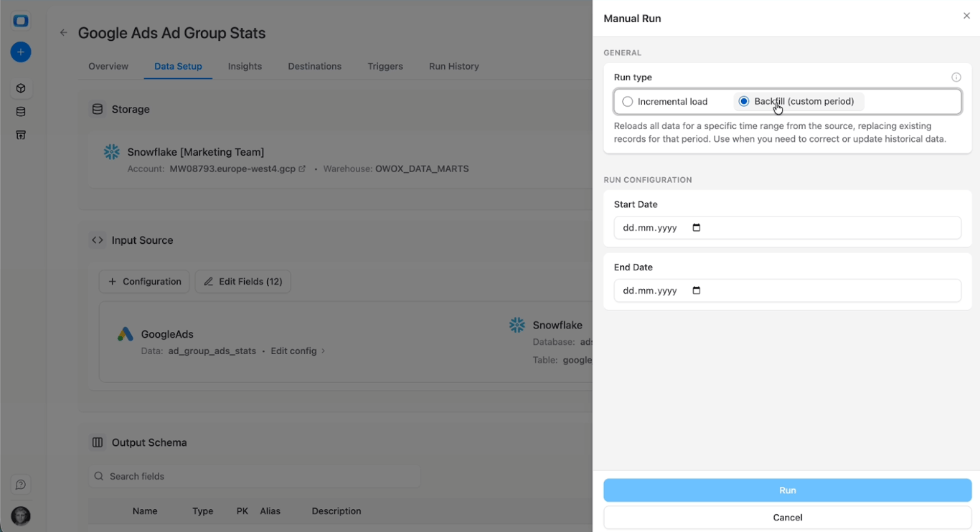
Task: Click the ad_group_ads_stats data value
Action: coord(212,351)
